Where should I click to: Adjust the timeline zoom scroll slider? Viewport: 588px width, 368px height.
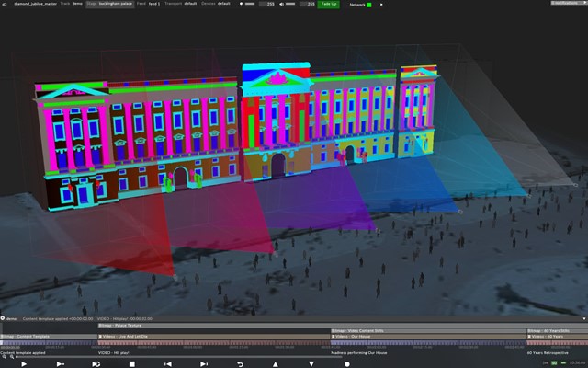point(180,357)
